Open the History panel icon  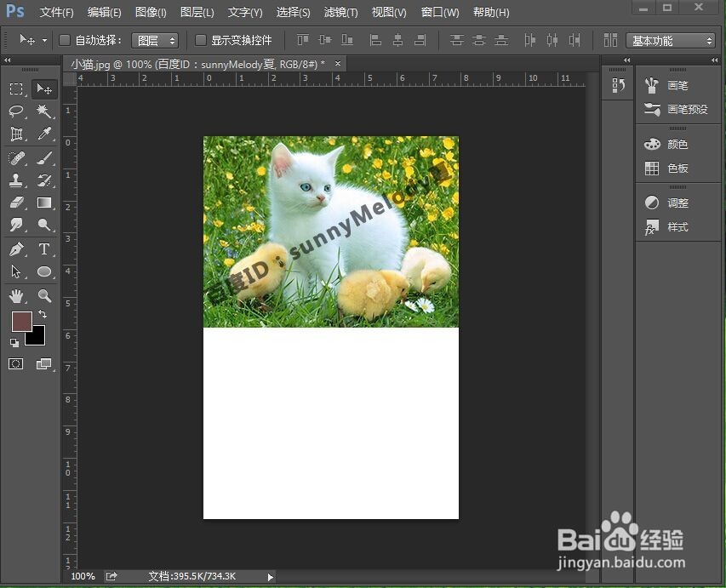[x=618, y=86]
